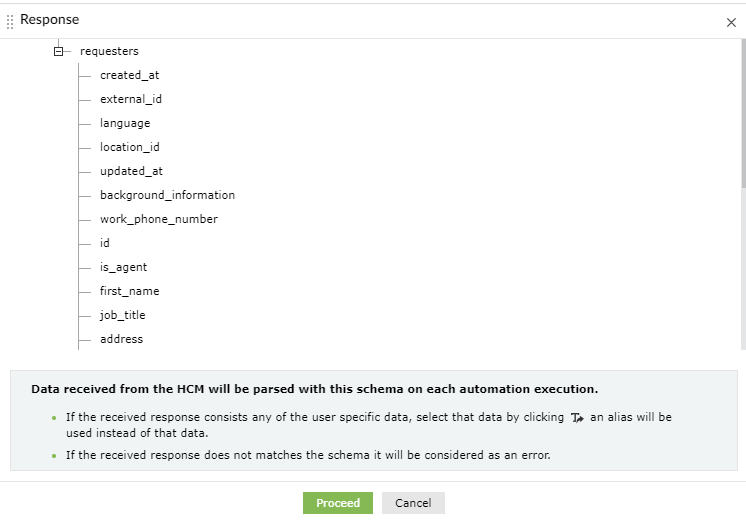Select the work_phone_number field

pyautogui.click(x=158, y=219)
